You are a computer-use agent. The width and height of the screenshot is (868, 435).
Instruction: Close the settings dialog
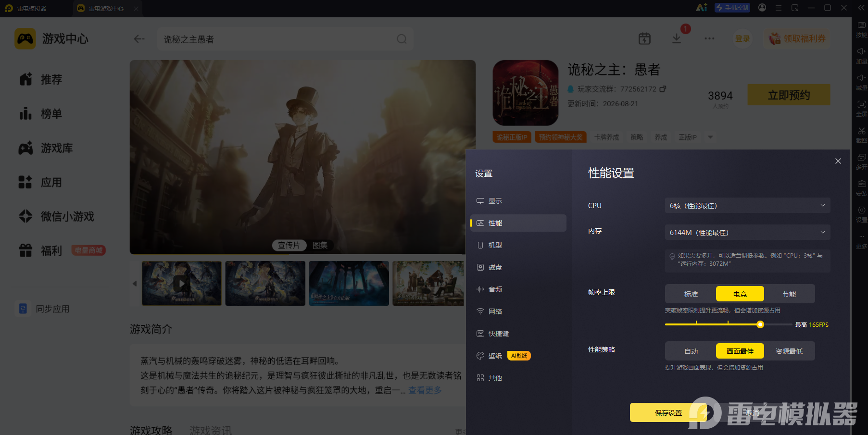click(838, 161)
